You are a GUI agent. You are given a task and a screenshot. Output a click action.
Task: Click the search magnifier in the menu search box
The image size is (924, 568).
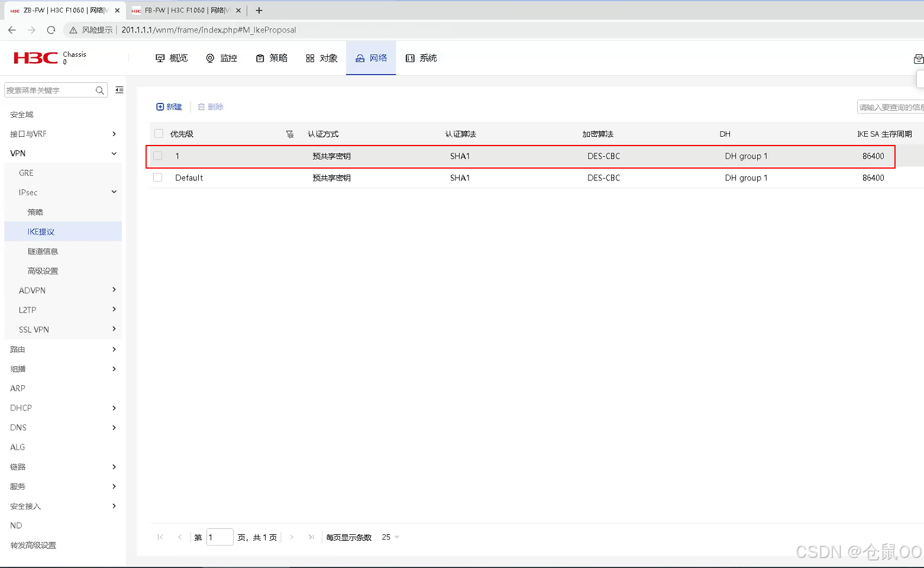click(x=100, y=90)
